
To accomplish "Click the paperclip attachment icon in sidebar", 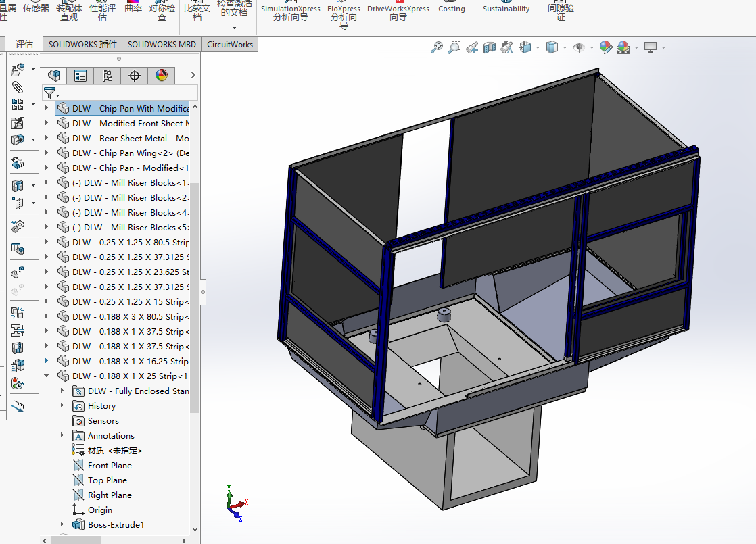I will click(18, 87).
